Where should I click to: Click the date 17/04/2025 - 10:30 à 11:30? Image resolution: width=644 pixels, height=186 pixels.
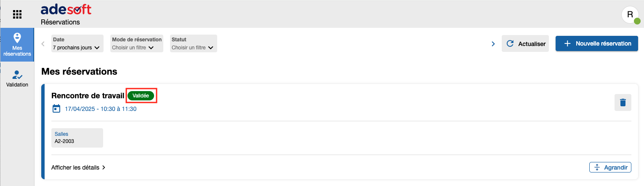pyautogui.click(x=101, y=109)
